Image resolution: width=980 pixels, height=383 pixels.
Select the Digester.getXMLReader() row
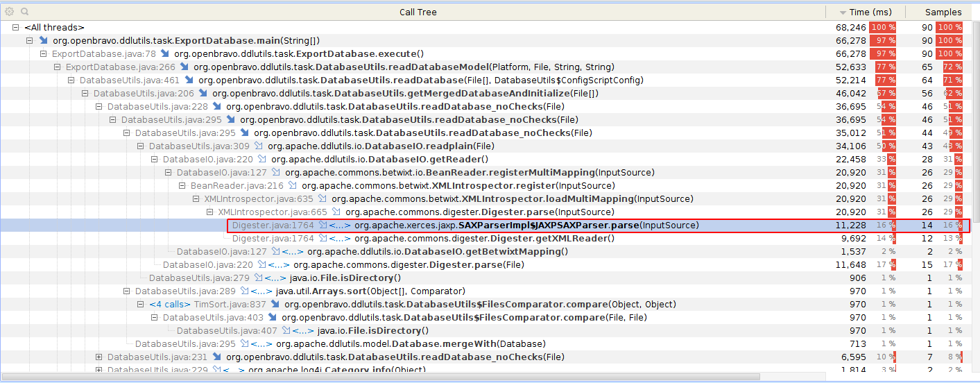tap(484, 239)
